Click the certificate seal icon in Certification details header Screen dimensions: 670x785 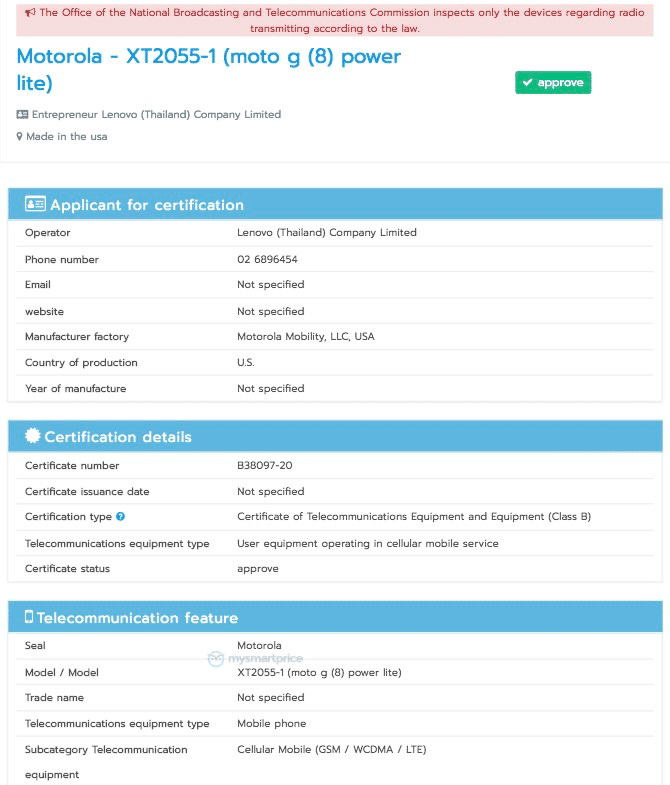point(33,436)
